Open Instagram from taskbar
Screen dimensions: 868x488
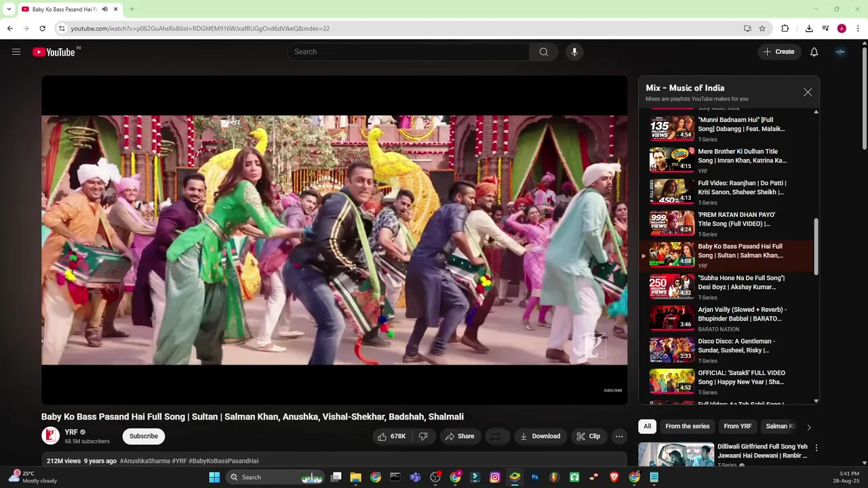pos(495,477)
